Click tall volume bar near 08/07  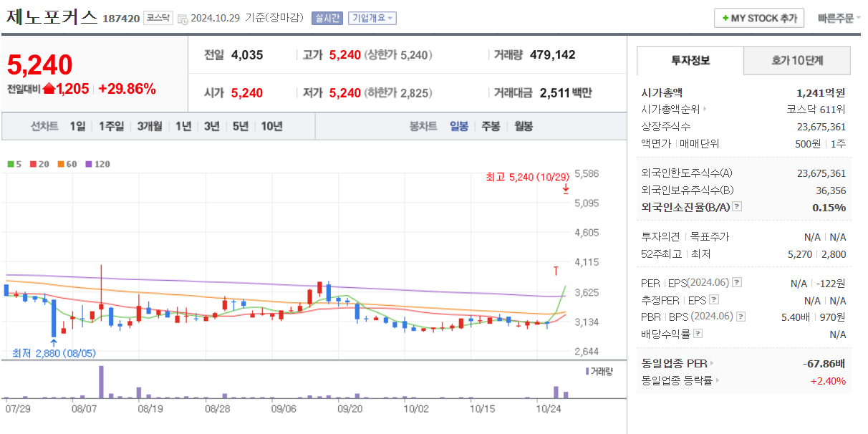point(101,382)
